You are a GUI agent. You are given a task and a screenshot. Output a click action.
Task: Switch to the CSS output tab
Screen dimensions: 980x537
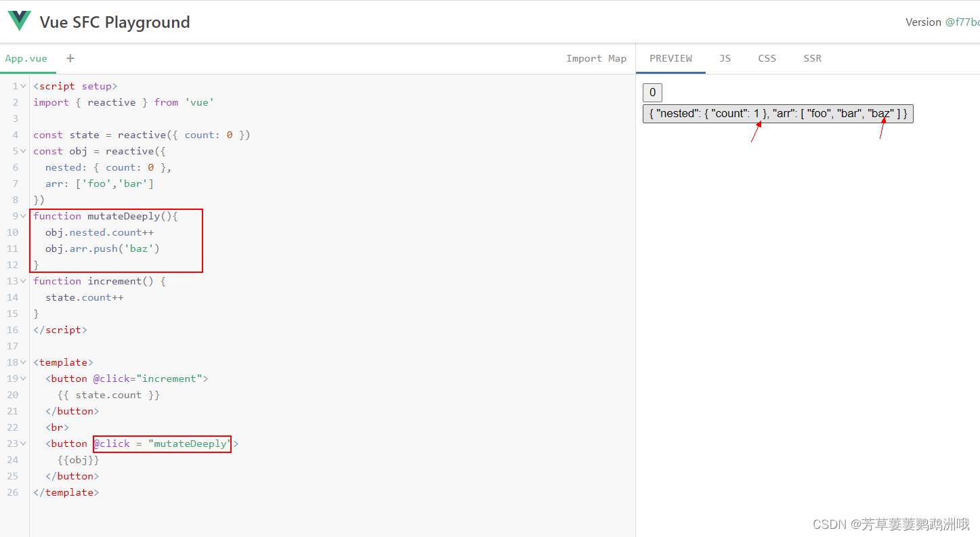tap(767, 58)
